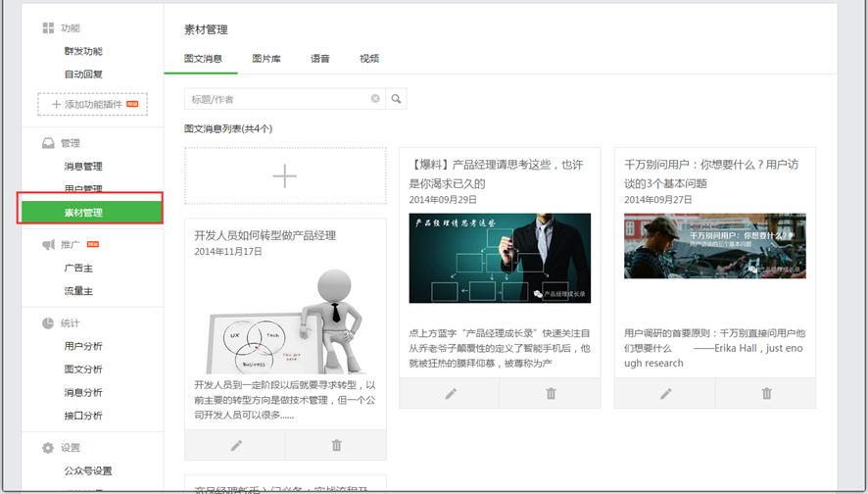Edit the 【爆料】产品经理请思考这些 article
The width and height of the screenshot is (868, 494).
451,394
